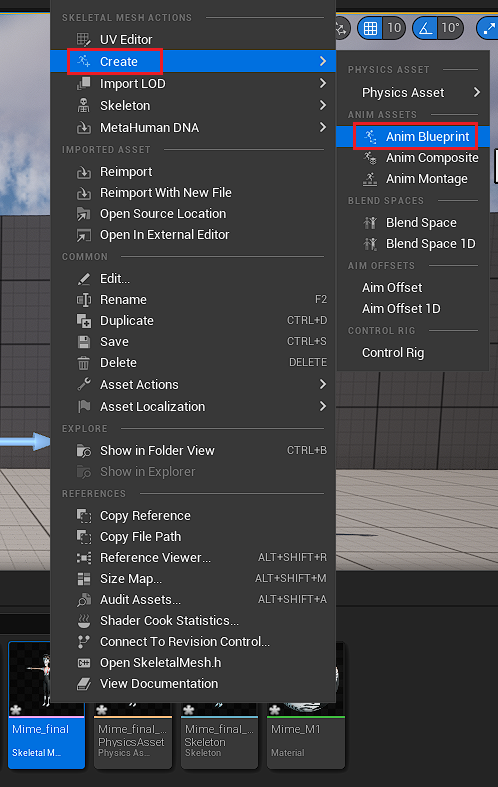Click the Reimport With New File icon

click(x=83, y=193)
